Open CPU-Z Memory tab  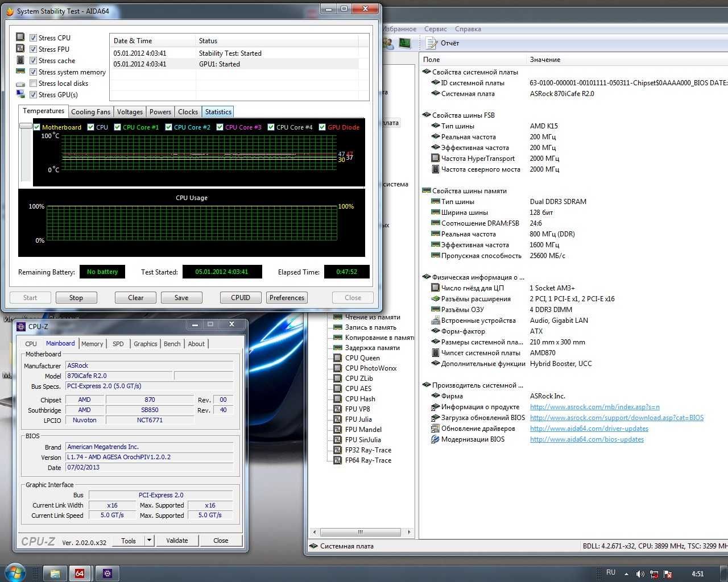click(92, 344)
